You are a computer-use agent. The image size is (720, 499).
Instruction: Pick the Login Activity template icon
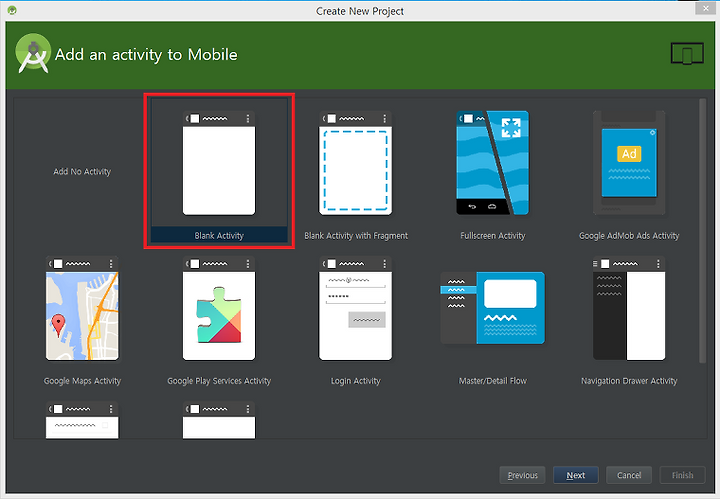tap(355, 308)
